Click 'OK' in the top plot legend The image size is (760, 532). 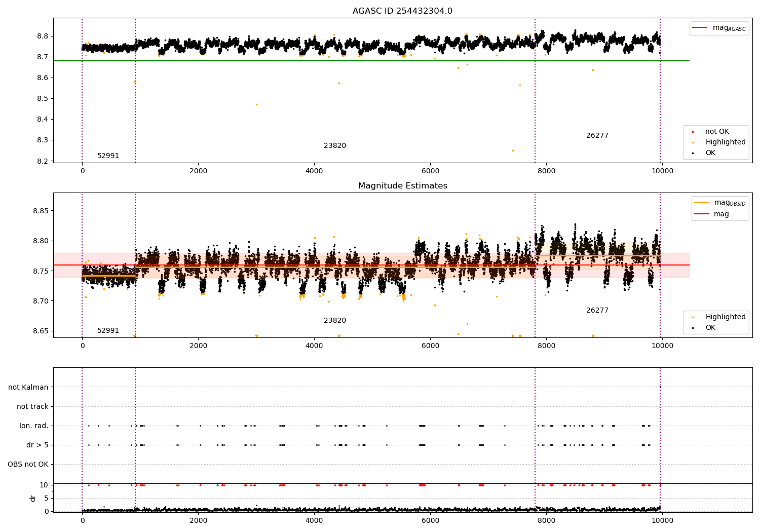point(710,153)
